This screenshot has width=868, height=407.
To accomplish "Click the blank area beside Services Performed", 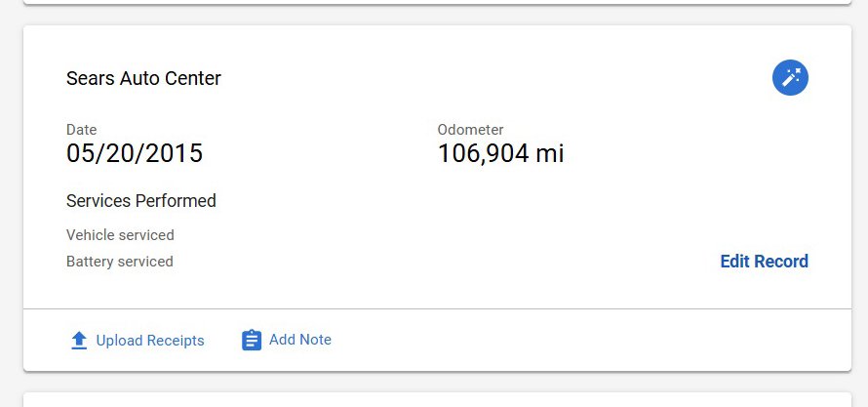I will [x=488, y=201].
